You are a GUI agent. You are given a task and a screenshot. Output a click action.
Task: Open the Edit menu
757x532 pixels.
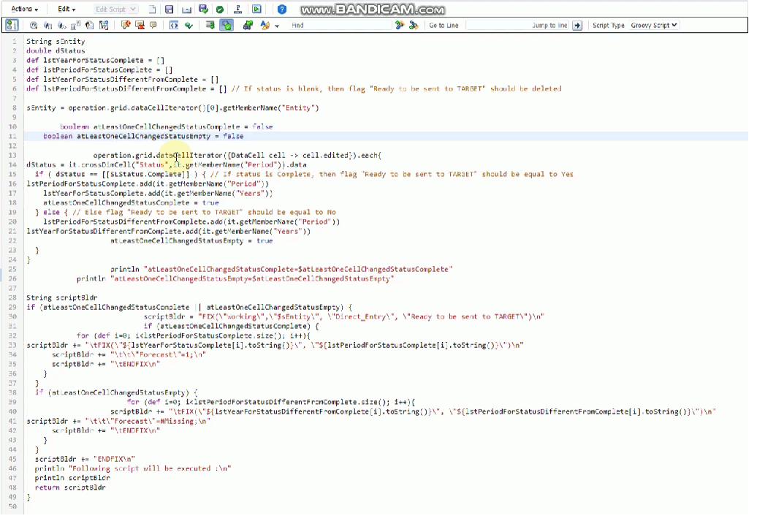[x=66, y=9]
